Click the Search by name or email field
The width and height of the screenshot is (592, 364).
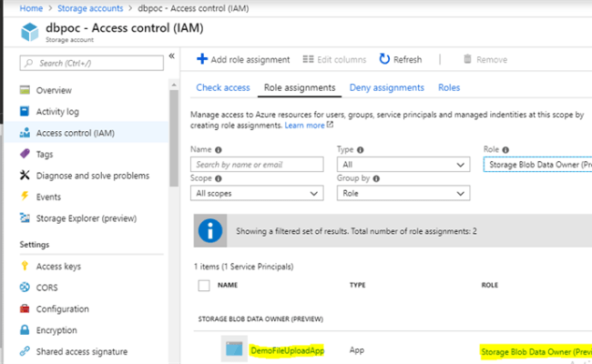pyautogui.click(x=257, y=165)
